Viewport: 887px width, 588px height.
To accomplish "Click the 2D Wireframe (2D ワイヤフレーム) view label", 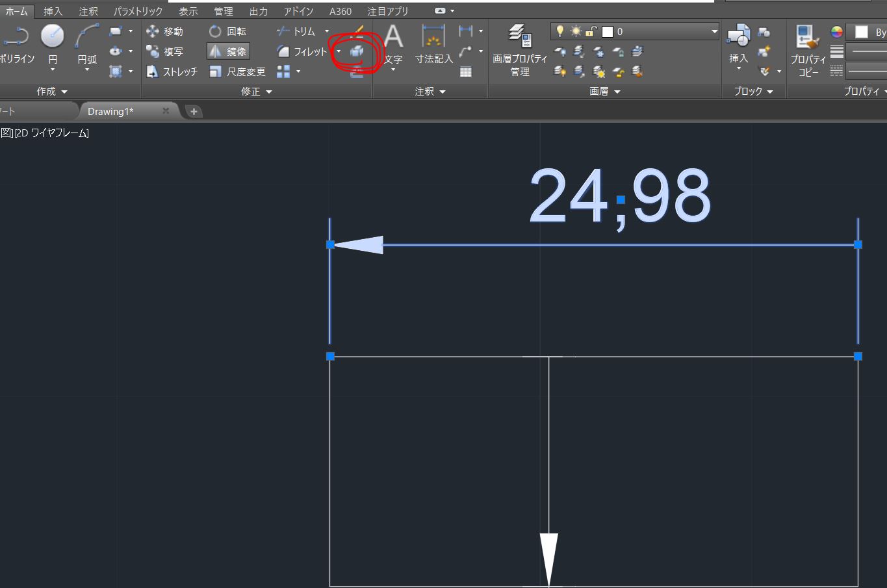I will point(51,133).
